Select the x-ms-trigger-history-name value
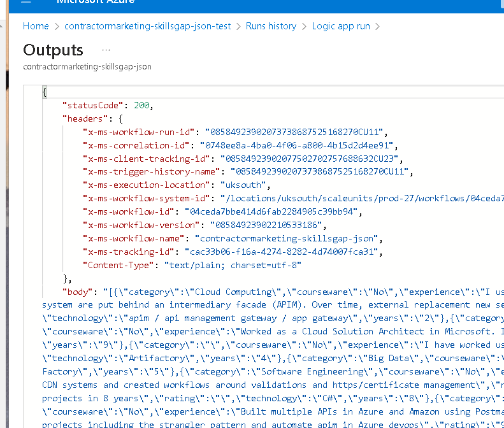This screenshot has height=428, width=504. (319, 171)
